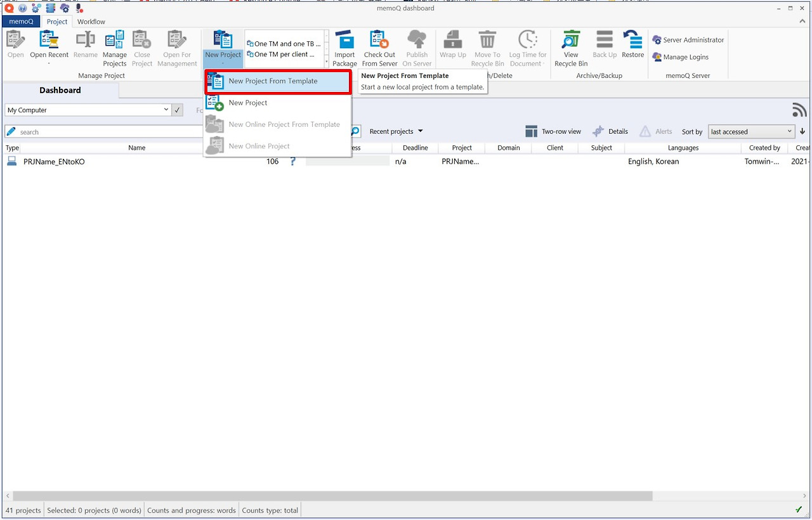Switch to the Workflow ribbon tab
The width and height of the screenshot is (812, 520).
[91, 22]
